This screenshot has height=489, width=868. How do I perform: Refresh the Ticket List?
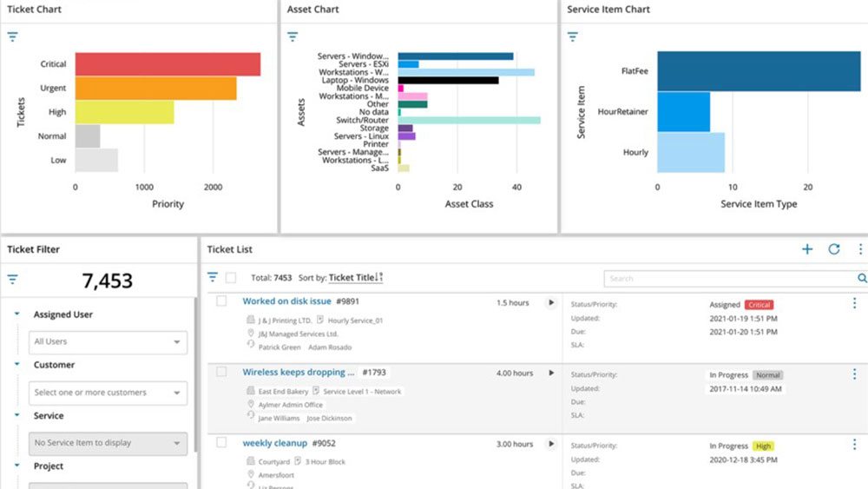(x=834, y=249)
